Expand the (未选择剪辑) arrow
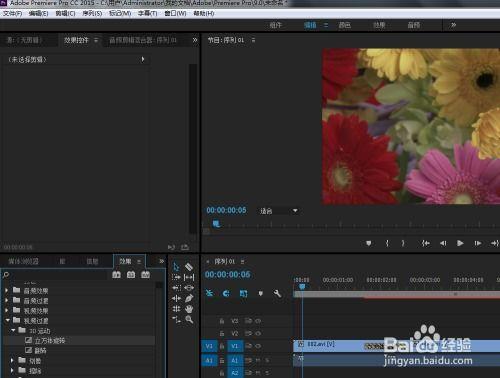Screen dimensions: 500x378 click(x=143, y=59)
